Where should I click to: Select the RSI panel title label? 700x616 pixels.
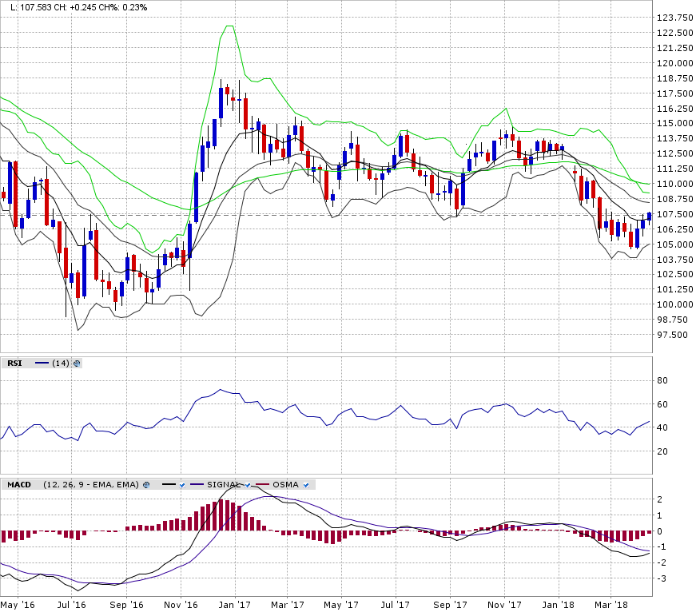click(x=14, y=363)
